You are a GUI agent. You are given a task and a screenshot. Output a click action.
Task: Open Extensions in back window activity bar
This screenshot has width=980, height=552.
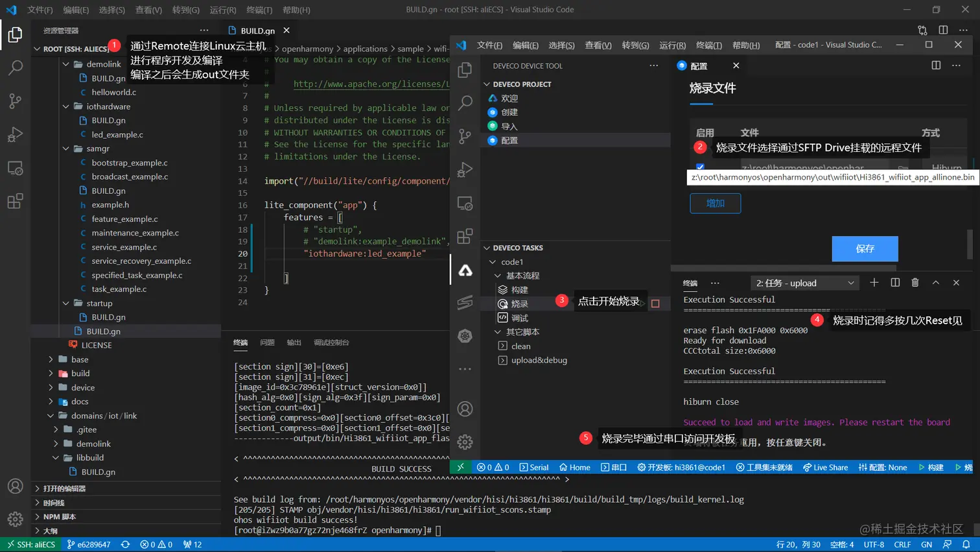point(15,201)
